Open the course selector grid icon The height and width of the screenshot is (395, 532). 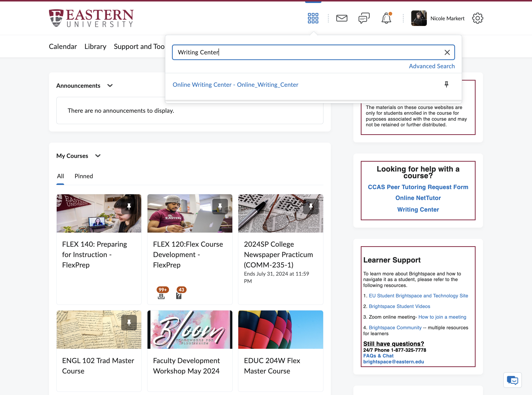[313, 18]
